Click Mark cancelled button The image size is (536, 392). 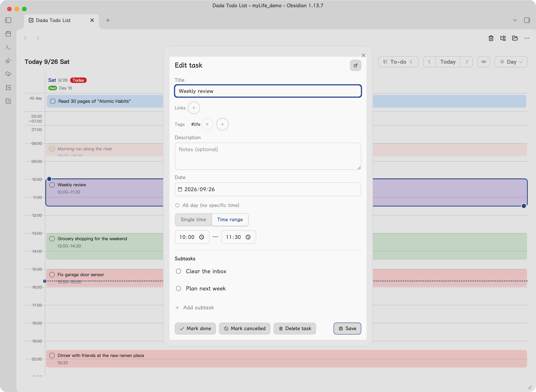[245, 328]
